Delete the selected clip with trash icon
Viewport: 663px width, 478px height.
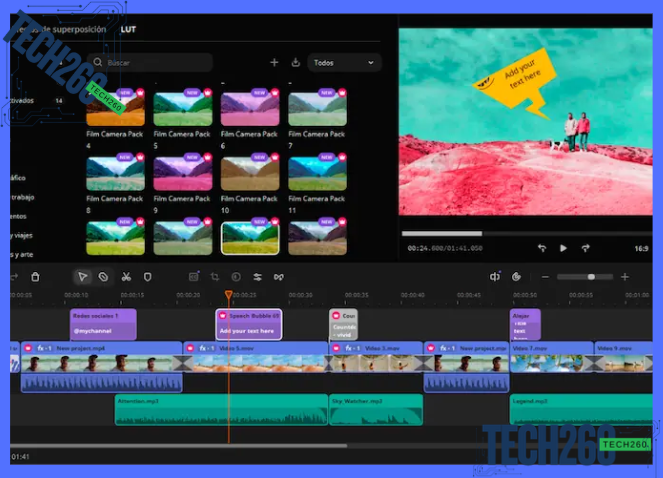[x=36, y=277]
